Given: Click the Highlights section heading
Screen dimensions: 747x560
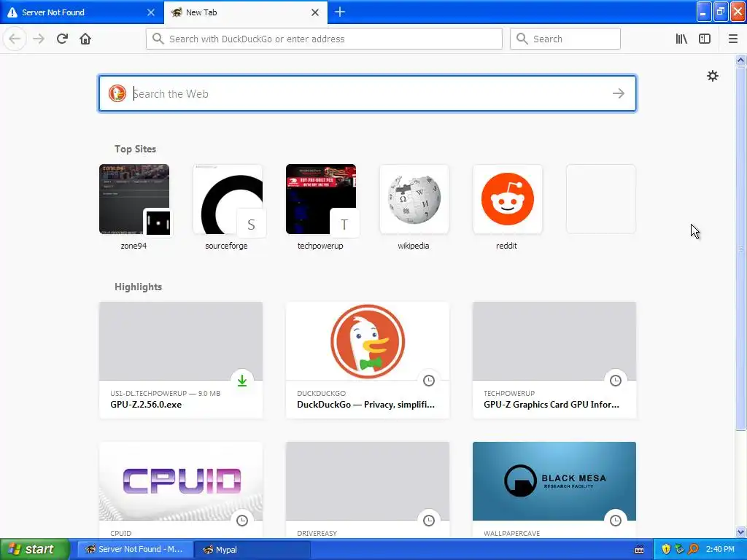Looking at the screenshot, I should coord(138,287).
